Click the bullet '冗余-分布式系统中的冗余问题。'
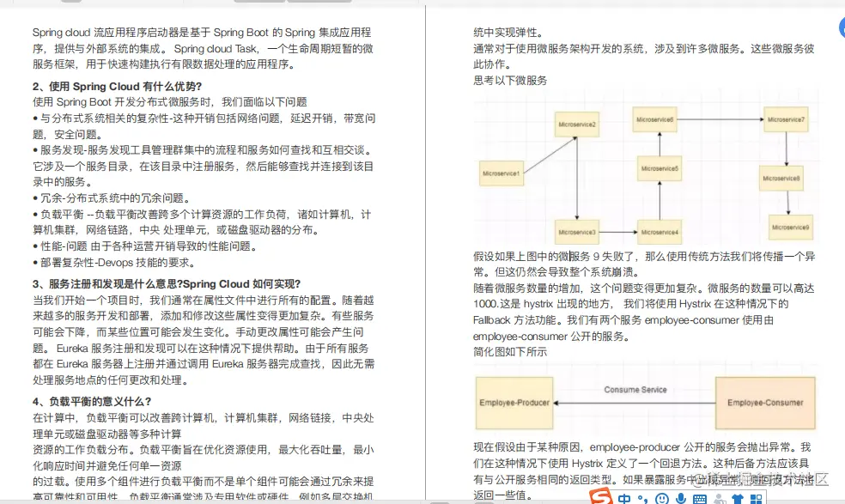This screenshot has width=845, height=504. 112,198
